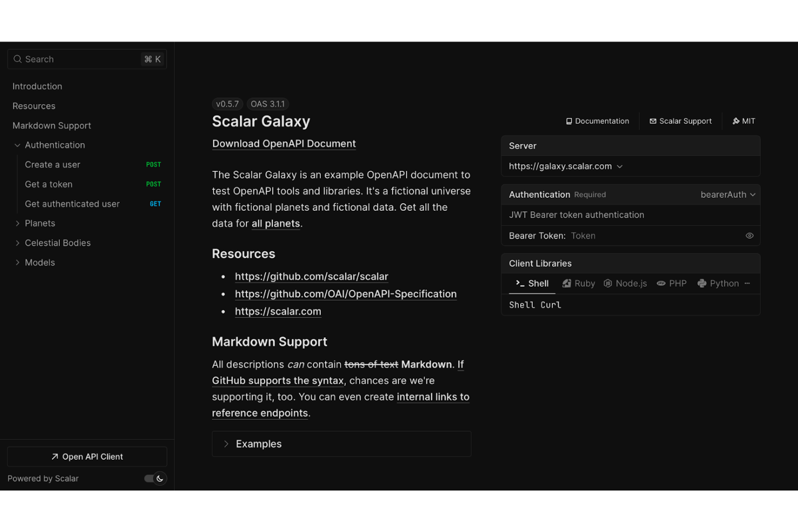Reveal the Bearer Token with the eye icon
The width and height of the screenshot is (798, 532).
[x=749, y=236]
